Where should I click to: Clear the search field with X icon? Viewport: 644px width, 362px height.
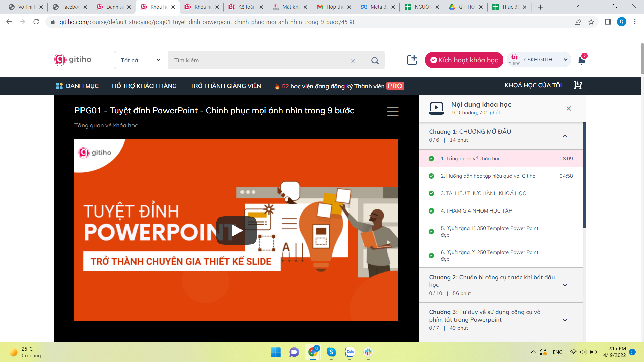click(x=353, y=61)
